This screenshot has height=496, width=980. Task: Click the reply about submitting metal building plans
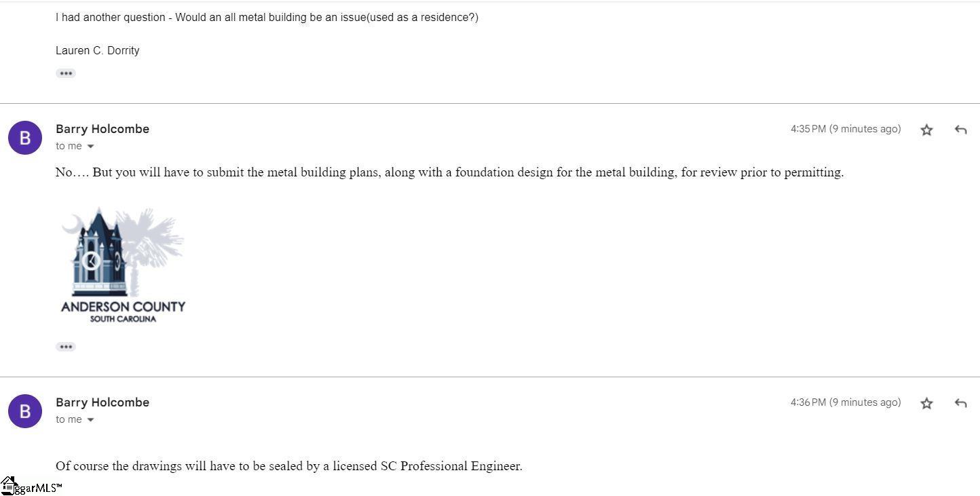click(449, 172)
